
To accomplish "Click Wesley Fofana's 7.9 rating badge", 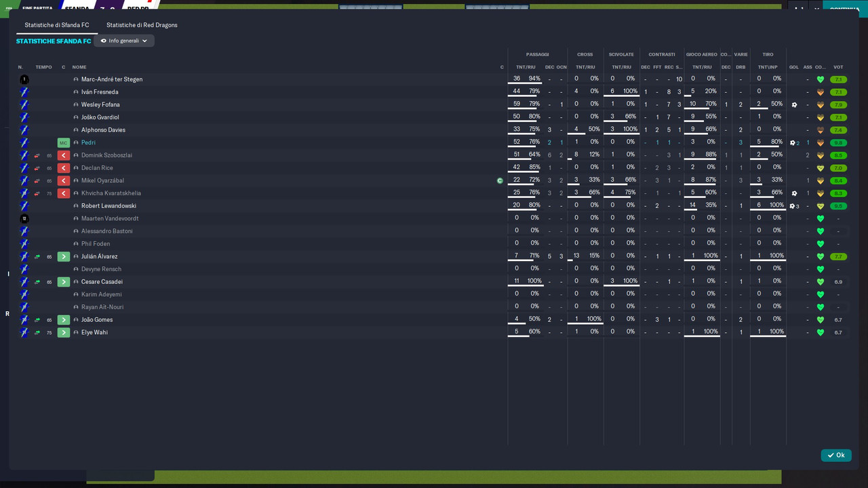I will (838, 105).
